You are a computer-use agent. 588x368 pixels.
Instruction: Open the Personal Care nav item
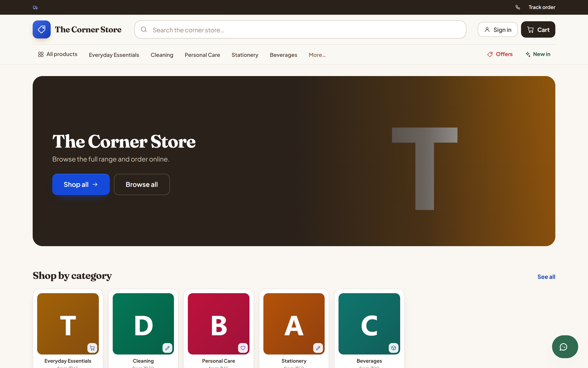tap(202, 55)
